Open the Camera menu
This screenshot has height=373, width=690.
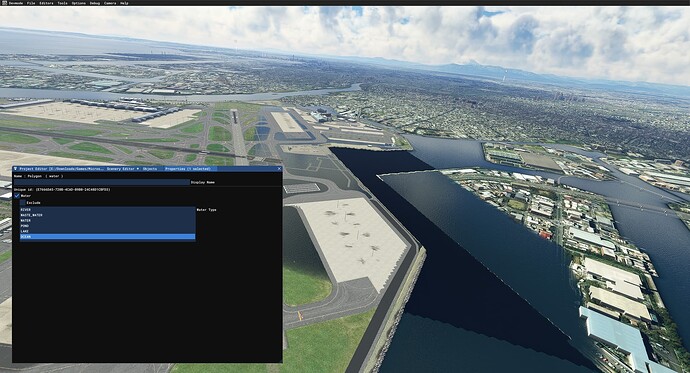(110, 3)
